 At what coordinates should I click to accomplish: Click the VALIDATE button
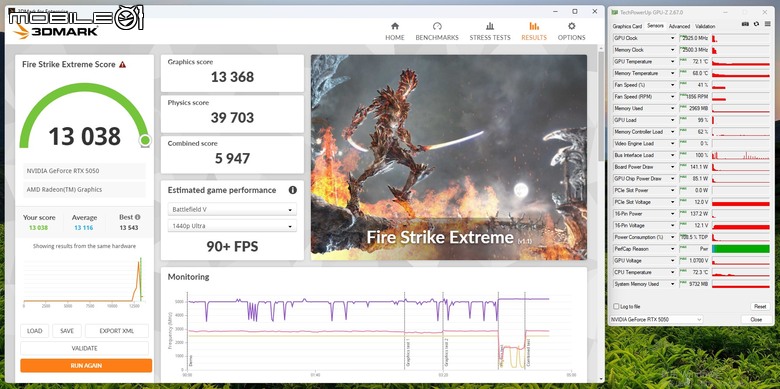point(85,348)
